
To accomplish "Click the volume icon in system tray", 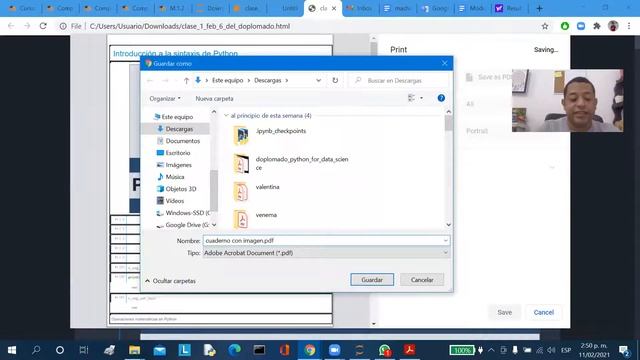I will 551,350.
